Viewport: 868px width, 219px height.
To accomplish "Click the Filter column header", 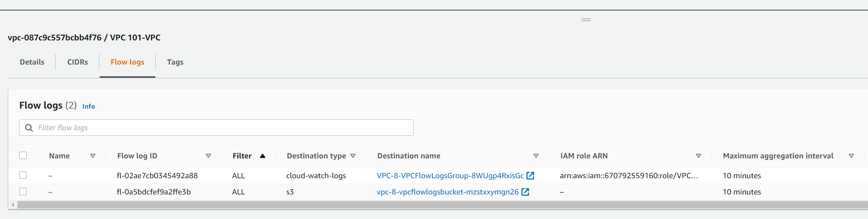I will [x=242, y=156].
